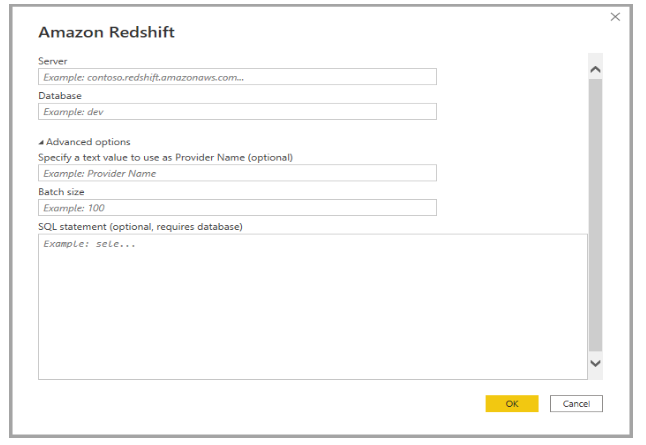
Task: Click the Amazon Redshift dialog title
Action: point(107,32)
